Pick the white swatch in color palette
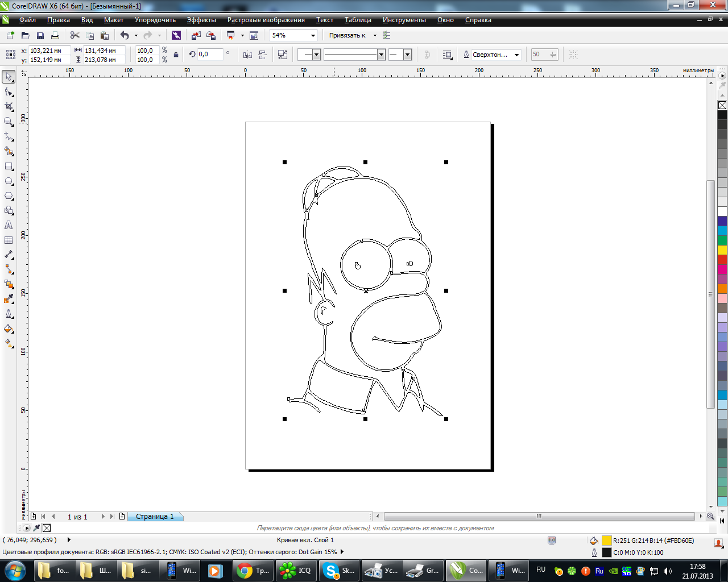The height and width of the screenshot is (582, 728). tap(722, 211)
